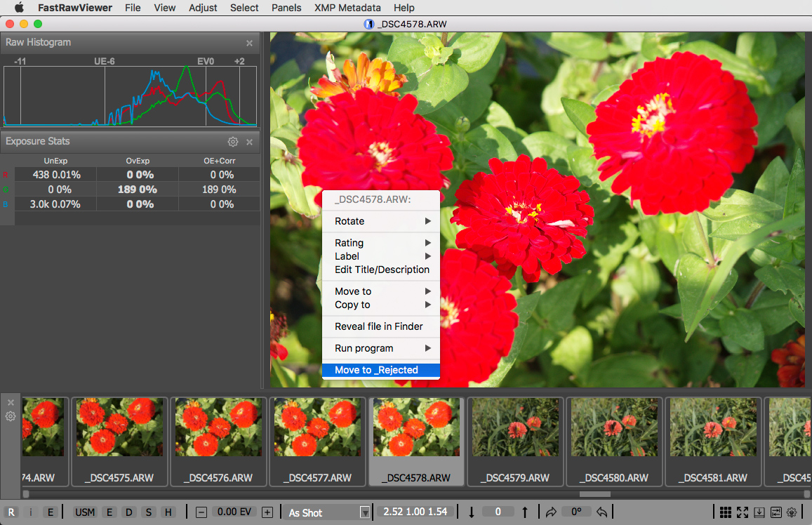The height and width of the screenshot is (525, 812).
Task: Go to previous file with down arrow icon
Action: (472, 512)
